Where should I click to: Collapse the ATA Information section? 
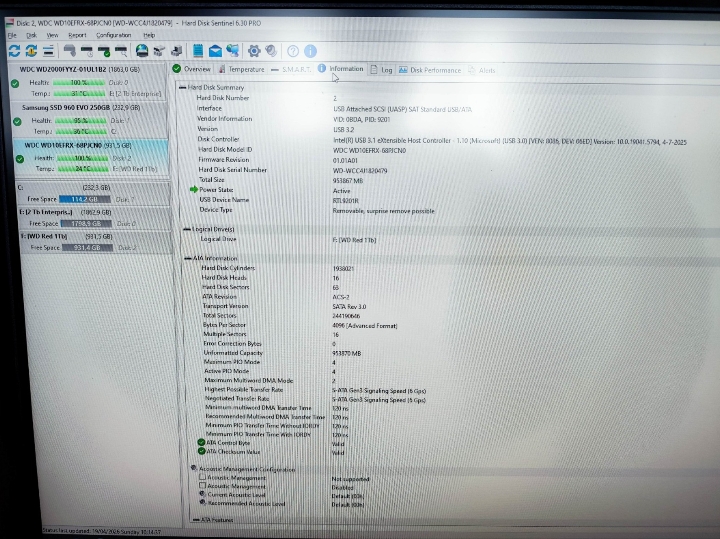[188, 258]
